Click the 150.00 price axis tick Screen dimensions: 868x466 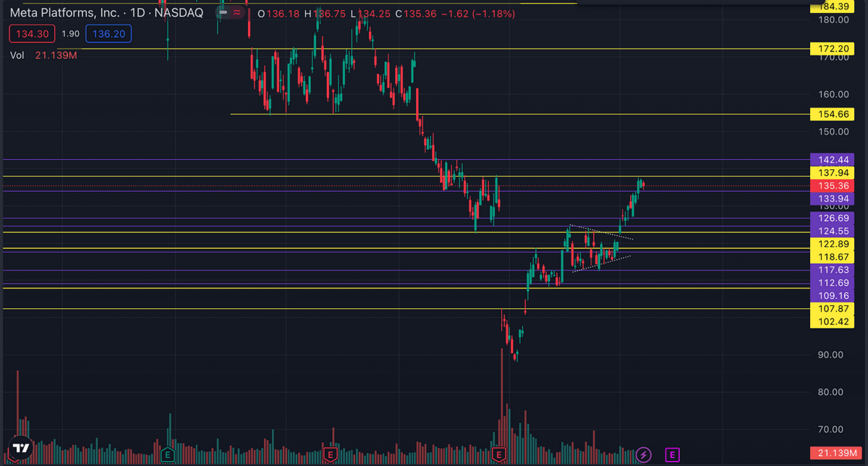tap(833, 132)
